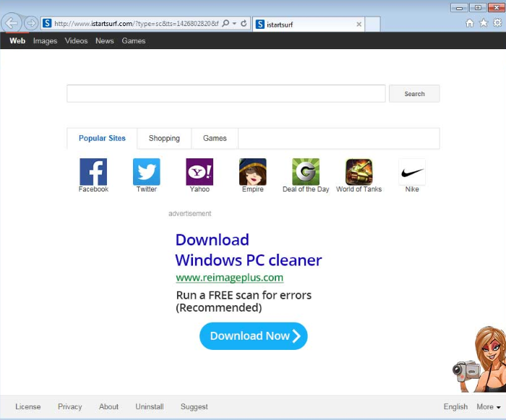The height and width of the screenshot is (420, 506).
Task: Open the Deal of the Day icon
Action: (x=306, y=172)
